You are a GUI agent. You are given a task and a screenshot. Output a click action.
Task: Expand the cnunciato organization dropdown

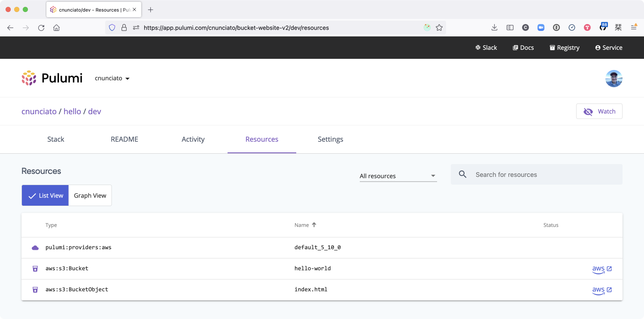tap(112, 79)
